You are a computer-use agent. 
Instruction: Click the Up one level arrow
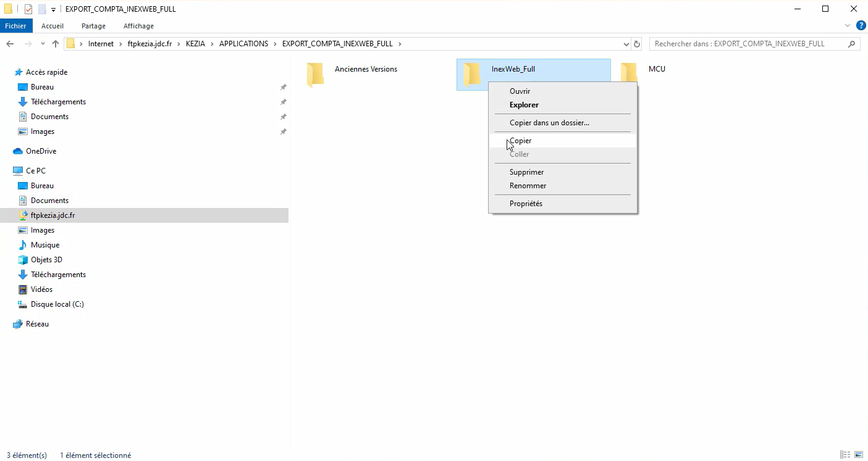coord(56,44)
